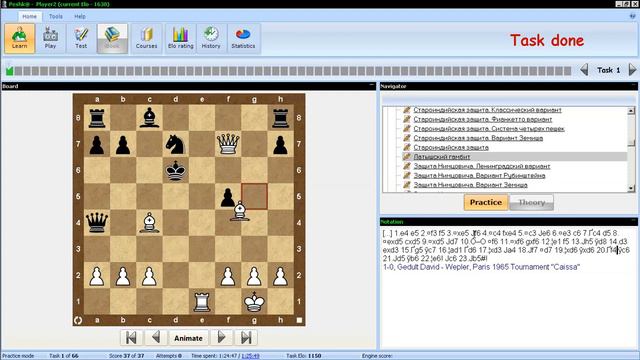
Task: Click the game reference Gedult David - Wepler
Action: [481, 267]
